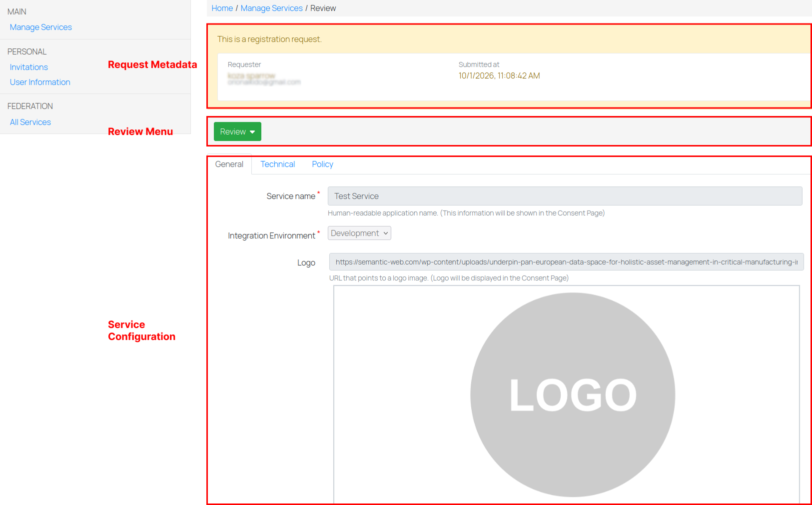812x505 pixels.
Task: Click the gray LOGO preview image
Action: [x=573, y=394]
